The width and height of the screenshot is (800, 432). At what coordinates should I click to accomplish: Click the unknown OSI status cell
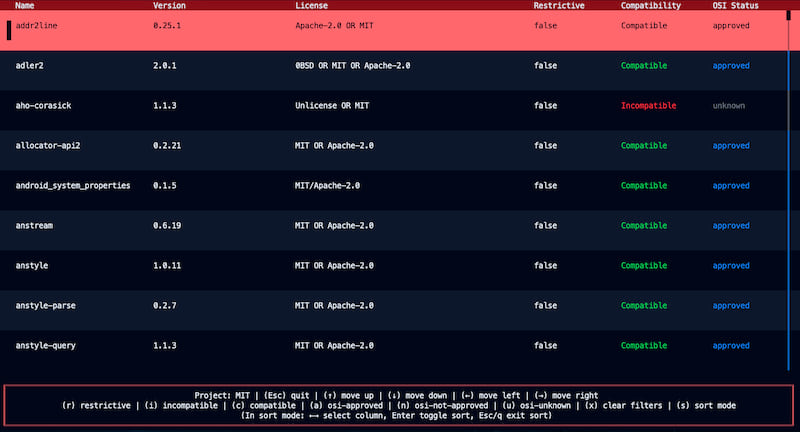(728, 105)
